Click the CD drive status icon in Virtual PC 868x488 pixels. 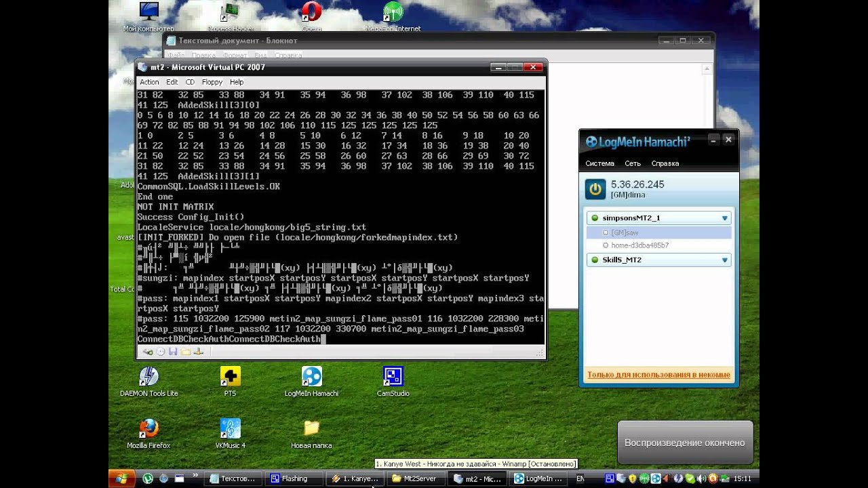161,352
